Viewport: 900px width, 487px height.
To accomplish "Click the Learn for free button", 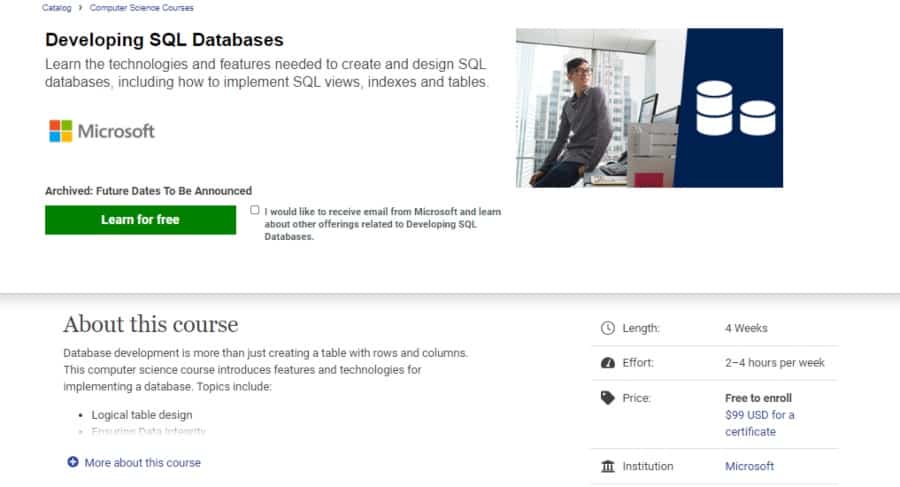I will (x=141, y=220).
